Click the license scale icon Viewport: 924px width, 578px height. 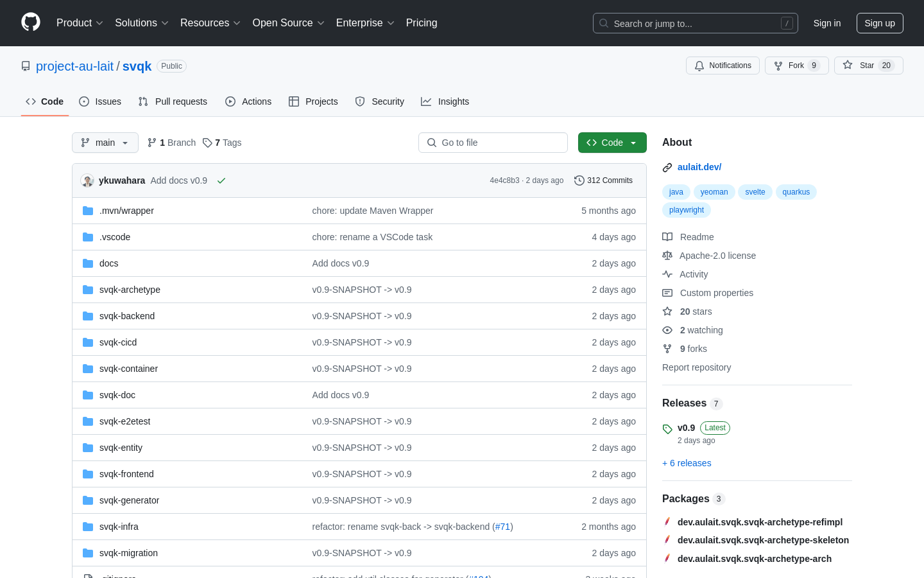[667, 256]
